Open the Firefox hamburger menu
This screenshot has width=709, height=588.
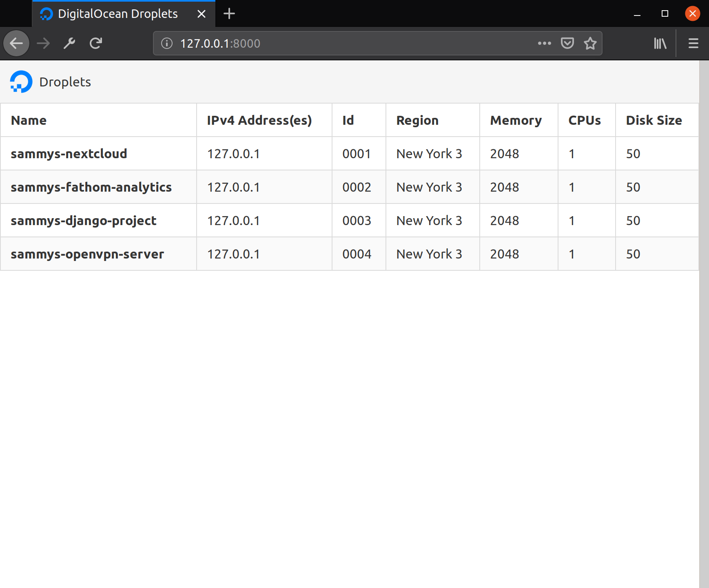(x=693, y=43)
